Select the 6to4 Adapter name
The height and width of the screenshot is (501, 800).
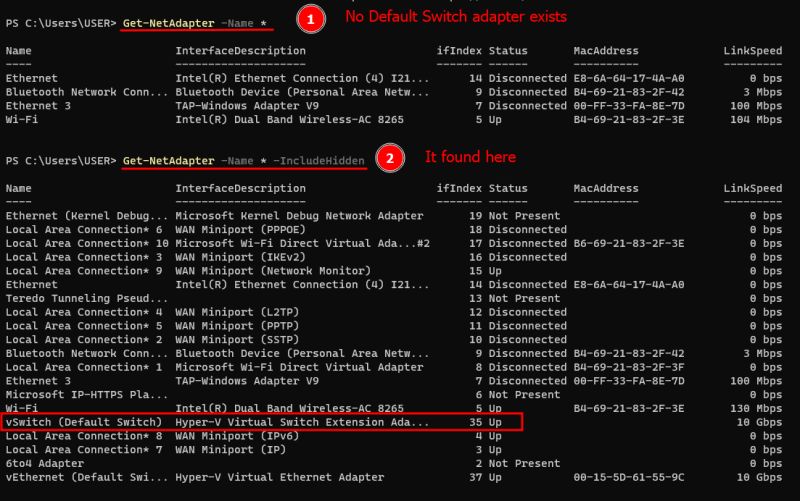tap(45, 464)
